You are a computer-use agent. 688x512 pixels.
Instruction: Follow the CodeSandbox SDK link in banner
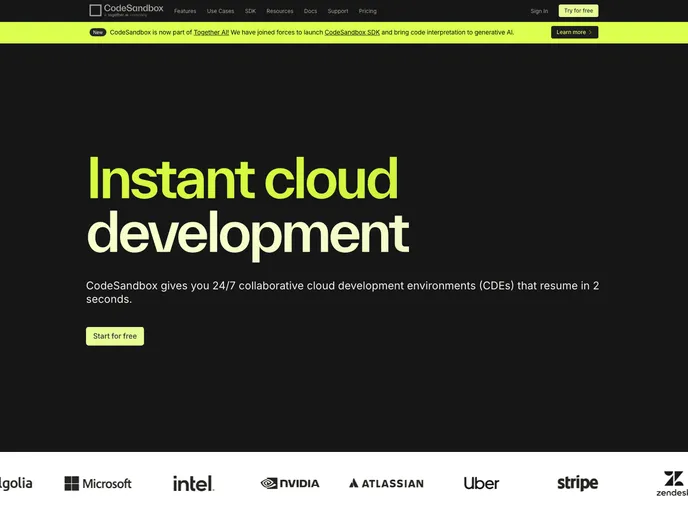[x=352, y=32]
